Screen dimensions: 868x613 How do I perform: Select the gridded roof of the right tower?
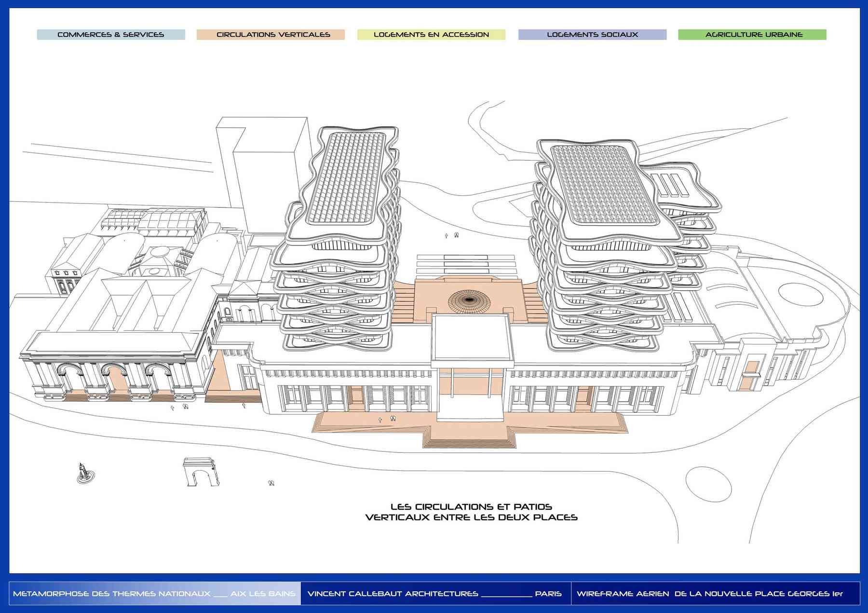(x=604, y=186)
